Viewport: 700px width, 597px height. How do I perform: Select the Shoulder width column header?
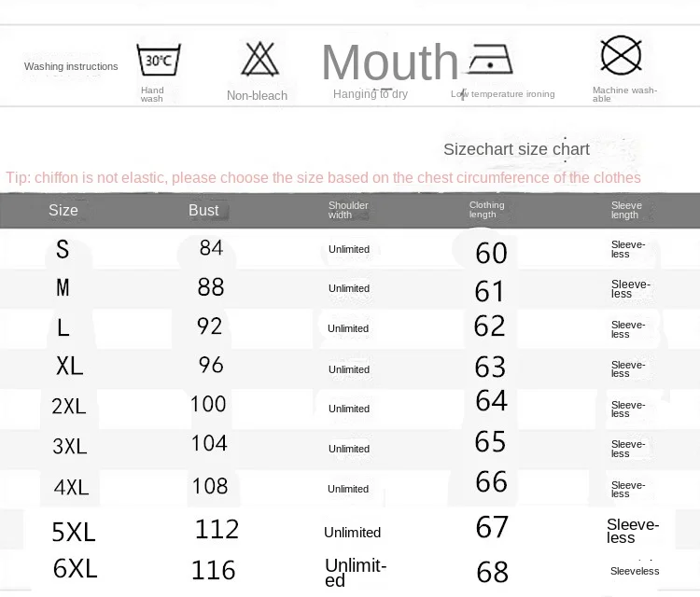tap(348, 210)
